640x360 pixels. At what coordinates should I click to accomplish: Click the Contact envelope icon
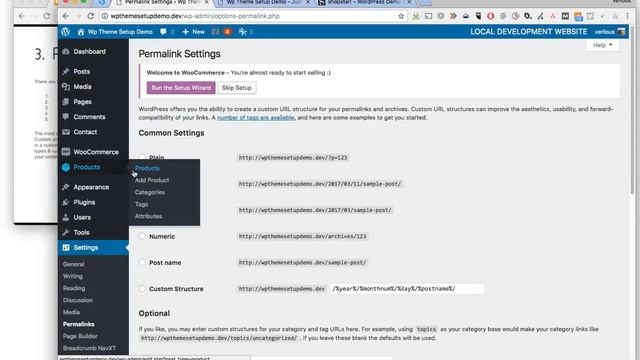click(66, 132)
